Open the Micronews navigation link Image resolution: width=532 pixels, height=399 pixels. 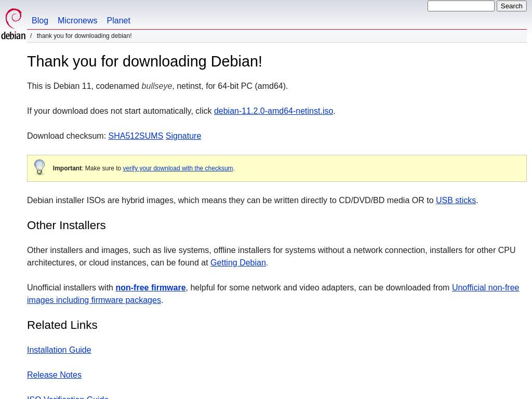77,20
